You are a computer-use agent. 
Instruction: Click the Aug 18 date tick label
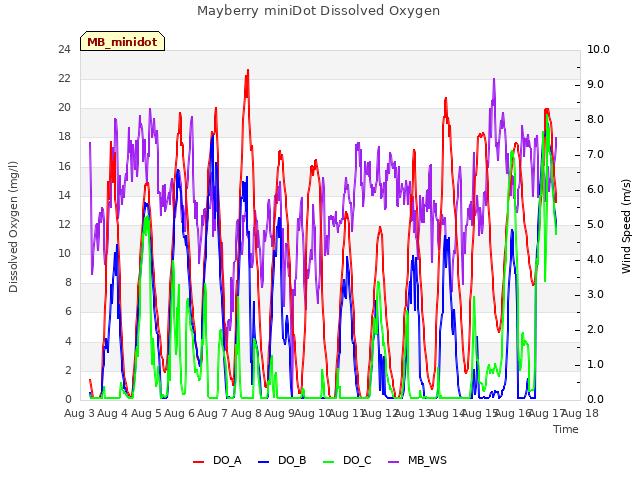(580, 413)
